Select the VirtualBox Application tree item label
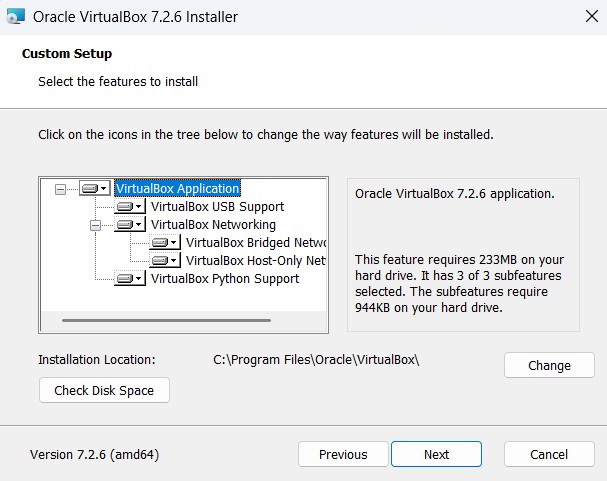 (177, 188)
